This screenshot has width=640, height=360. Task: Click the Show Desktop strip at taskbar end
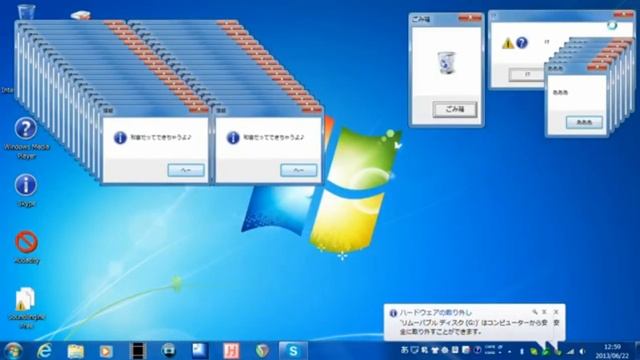point(637,351)
